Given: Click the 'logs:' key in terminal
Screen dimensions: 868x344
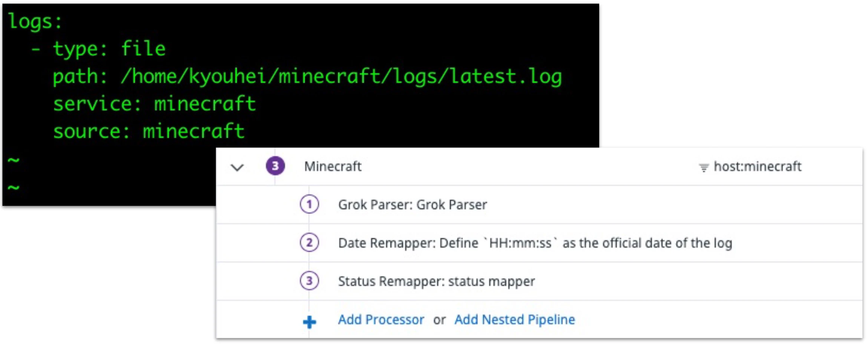Looking at the screenshot, I should point(35,22).
